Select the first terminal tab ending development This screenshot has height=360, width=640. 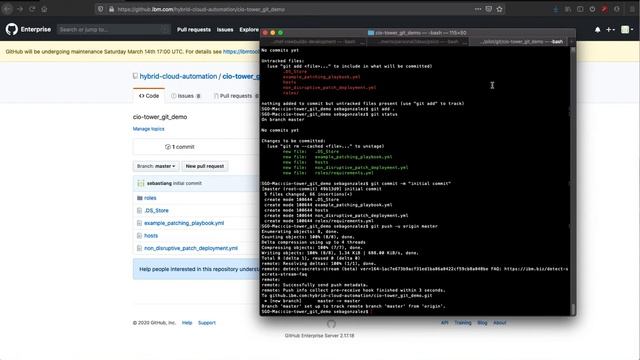click(x=313, y=42)
